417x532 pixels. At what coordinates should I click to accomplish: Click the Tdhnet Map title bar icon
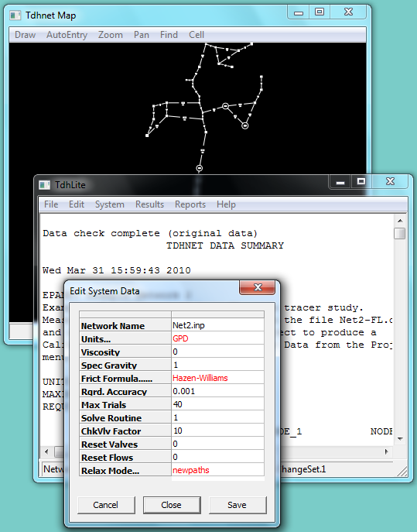[x=15, y=15]
